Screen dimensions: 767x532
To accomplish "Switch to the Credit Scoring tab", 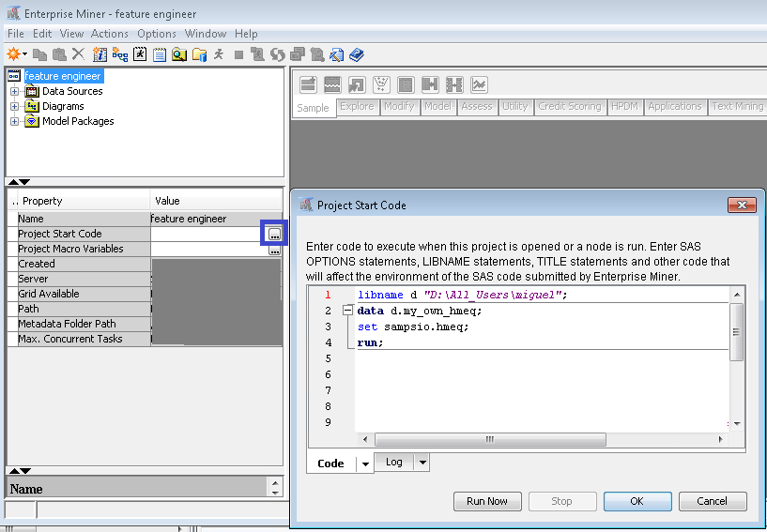I will click(x=570, y=107).
